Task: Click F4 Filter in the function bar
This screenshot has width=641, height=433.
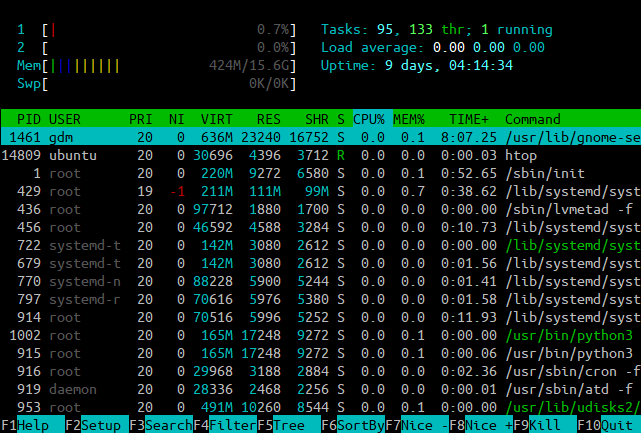Action: click(225, 425)
